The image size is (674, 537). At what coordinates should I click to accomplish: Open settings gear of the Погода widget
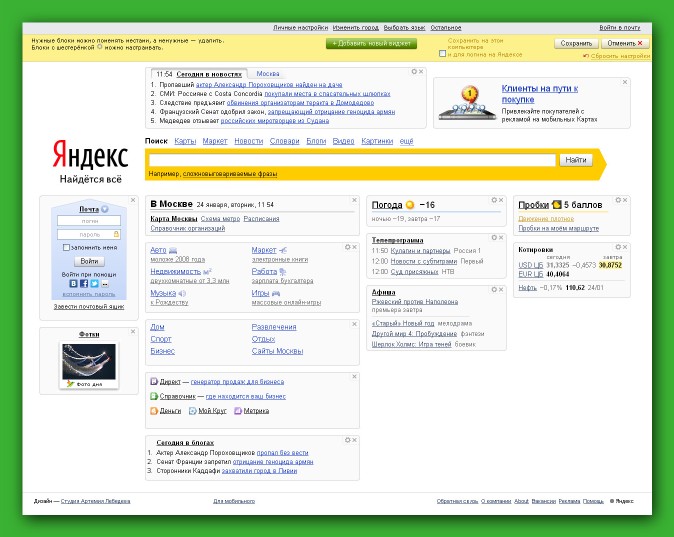(494, 200)
